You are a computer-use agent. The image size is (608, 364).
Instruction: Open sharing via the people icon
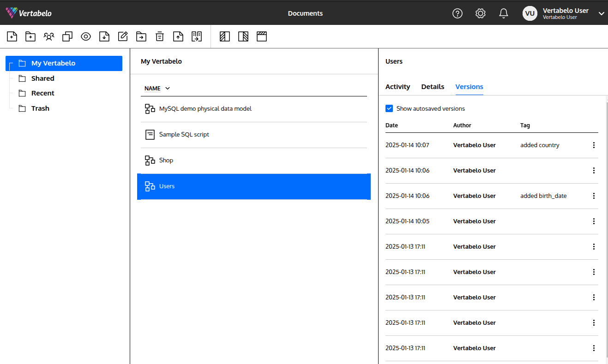pos(49,36)
